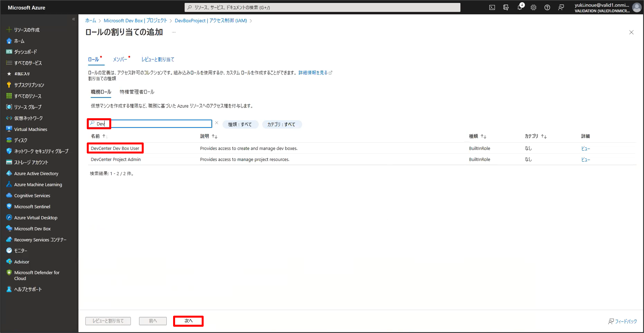Select the 職務ロール tab
Image resolution: width=644 pixels, height=333 pixels.
101,92
